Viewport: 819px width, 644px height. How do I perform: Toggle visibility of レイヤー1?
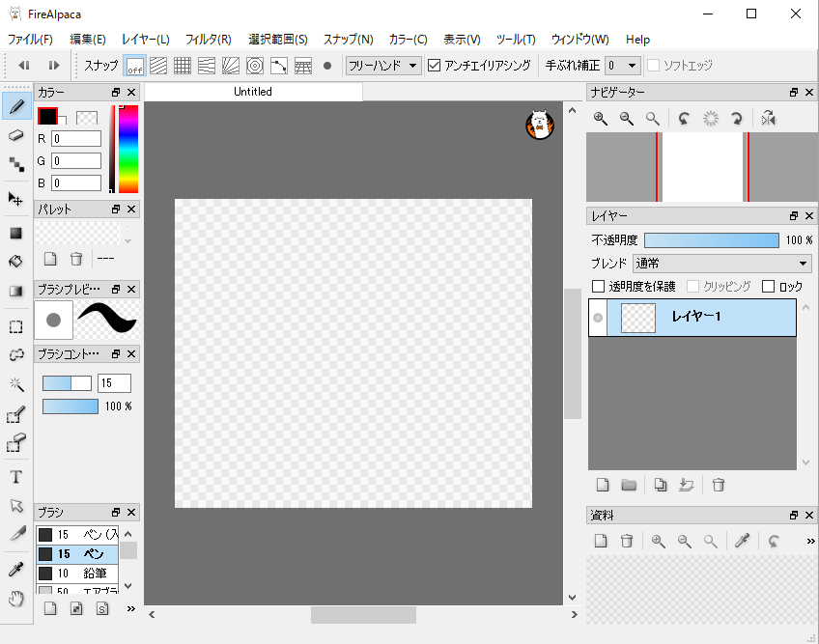598,317
